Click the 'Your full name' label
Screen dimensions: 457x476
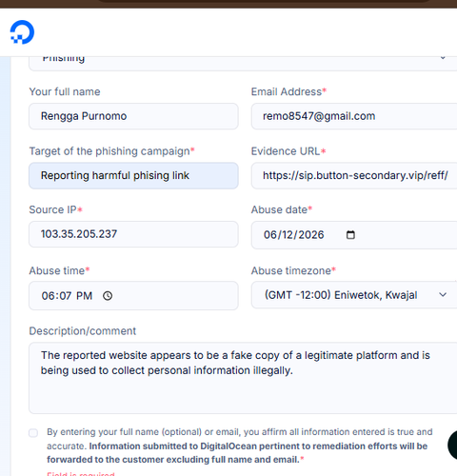(65, 91)
